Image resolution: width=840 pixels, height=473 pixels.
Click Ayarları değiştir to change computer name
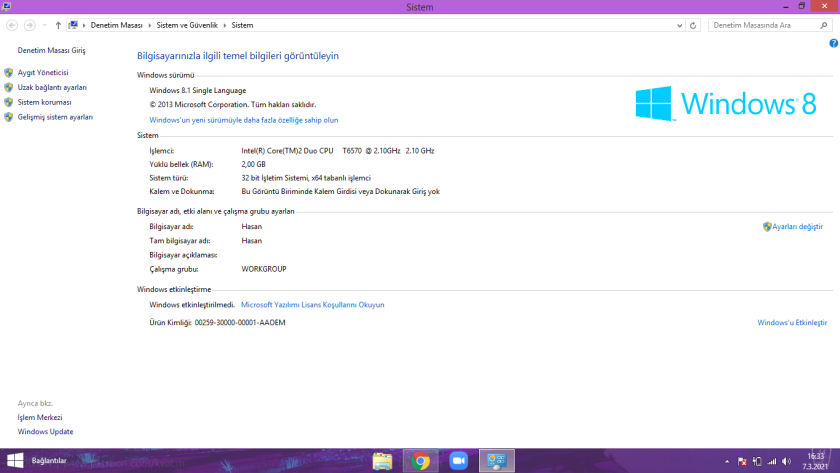(x=796, y=227)
